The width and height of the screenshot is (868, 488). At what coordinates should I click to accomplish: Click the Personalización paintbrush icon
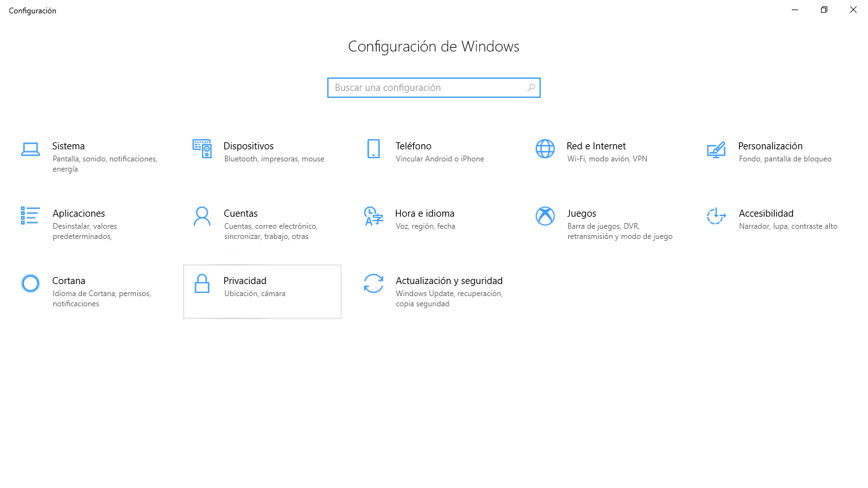pyautogui.click(x=716, y=150)
